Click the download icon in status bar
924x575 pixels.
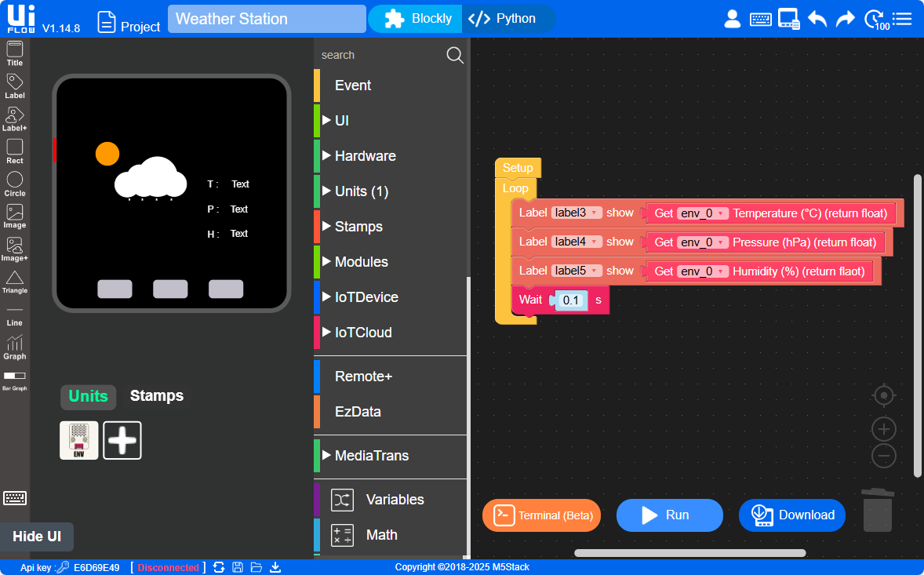[275, 567]
